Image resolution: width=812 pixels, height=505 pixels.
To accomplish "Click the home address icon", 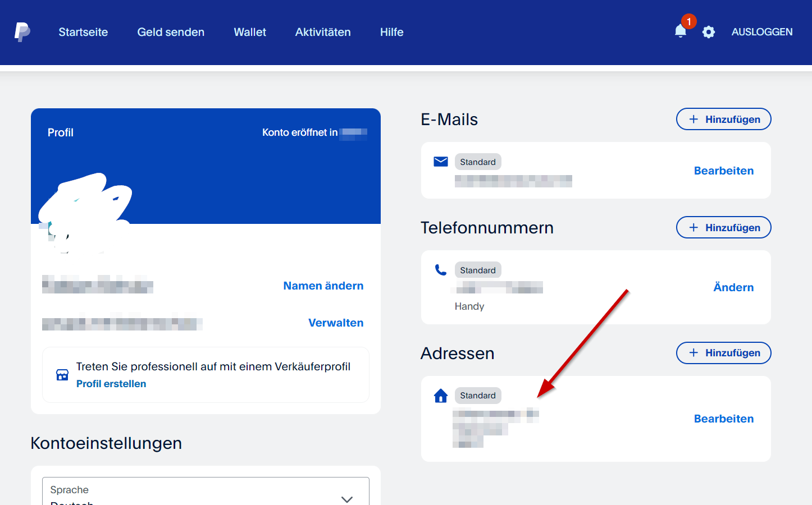I will pos(441,396).
